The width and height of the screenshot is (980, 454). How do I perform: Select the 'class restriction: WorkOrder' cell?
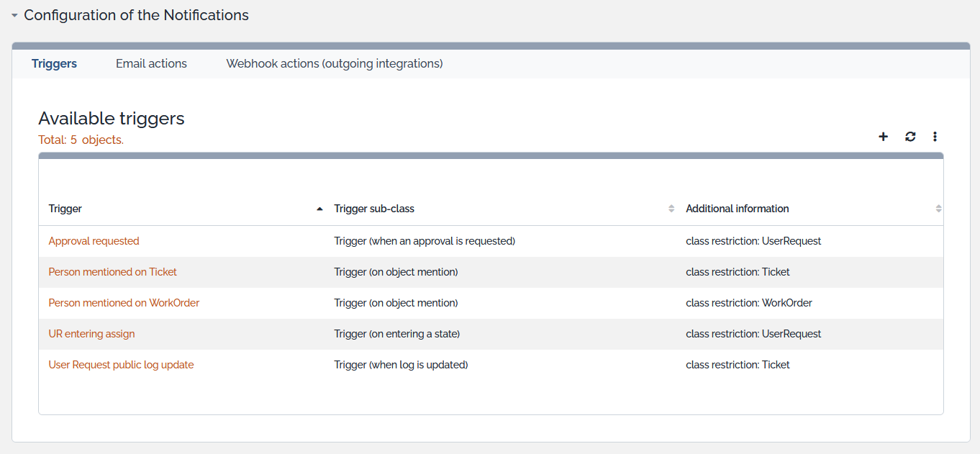coord(748,303)
